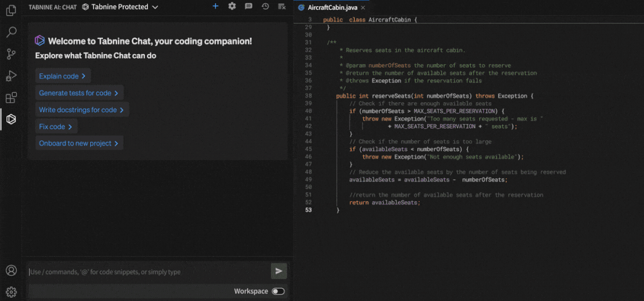The height and width of the screenshot is (301, 644).
Task: Open the Extensions view
Action: click(x=11, y=98)
